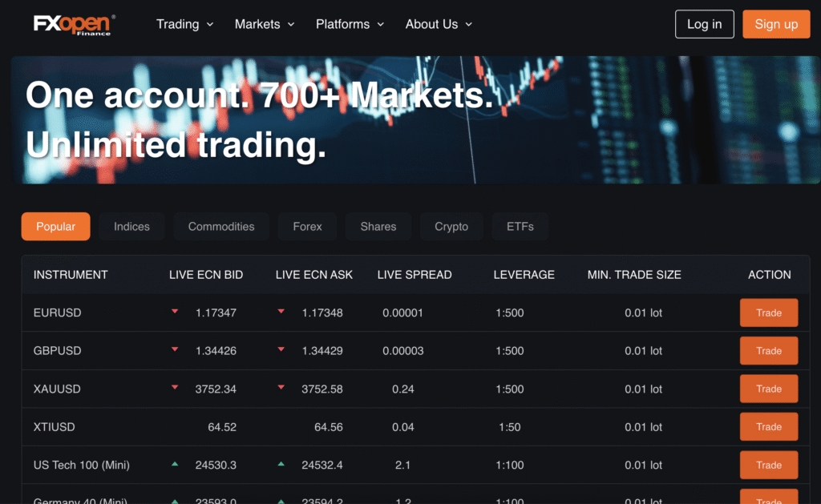This screenshot has width=821, height=504.
Task: Switch to the Indices tab
Action: (x=131, y=227)
